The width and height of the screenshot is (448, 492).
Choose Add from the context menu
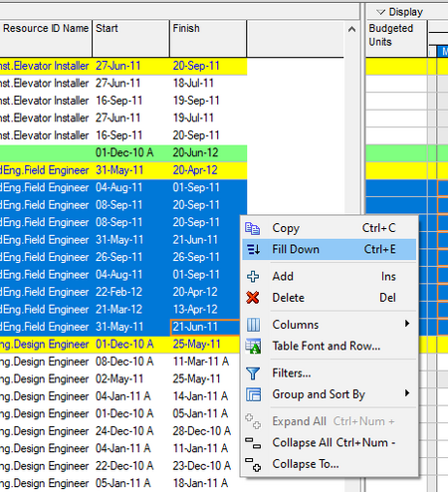pos(329,276)
